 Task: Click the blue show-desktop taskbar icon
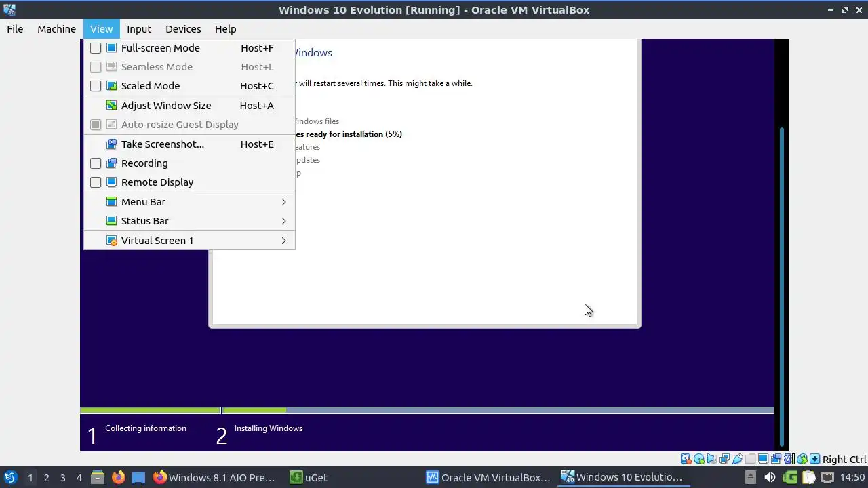[138, 477]
